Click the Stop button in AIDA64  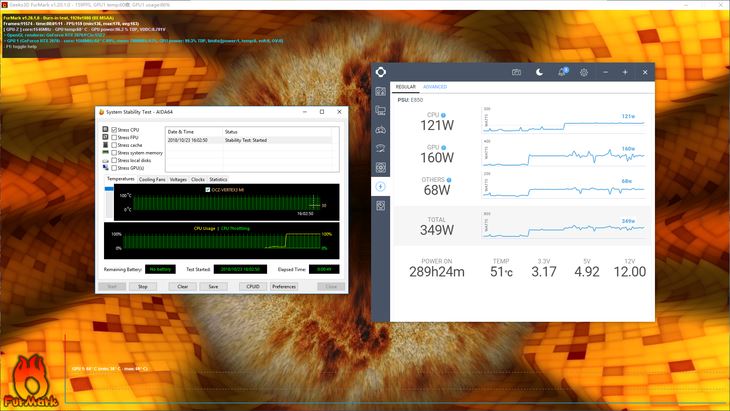142,286
